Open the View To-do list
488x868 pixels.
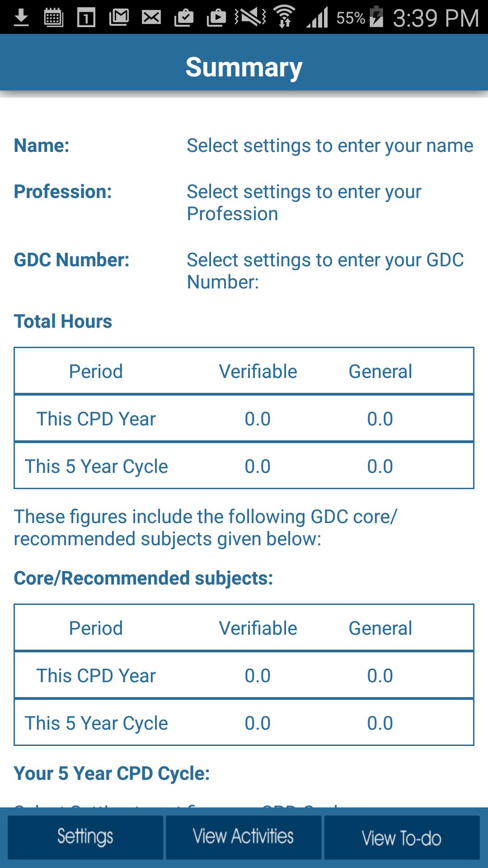(x=402, y=837)
